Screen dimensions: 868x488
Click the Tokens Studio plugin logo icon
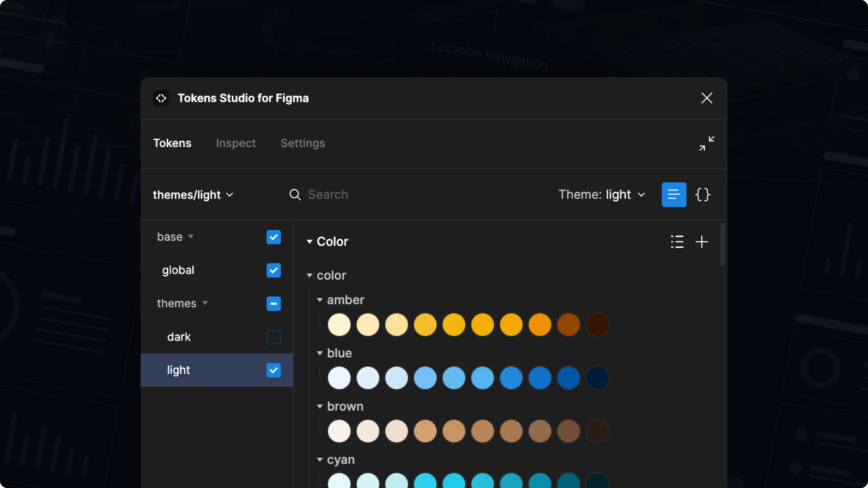pos(161,98)
